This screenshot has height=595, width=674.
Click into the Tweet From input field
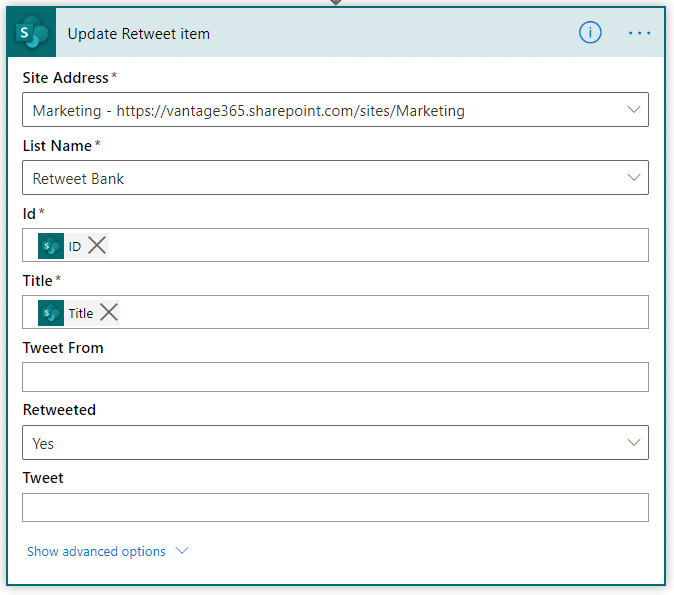(x=335, y=377)
